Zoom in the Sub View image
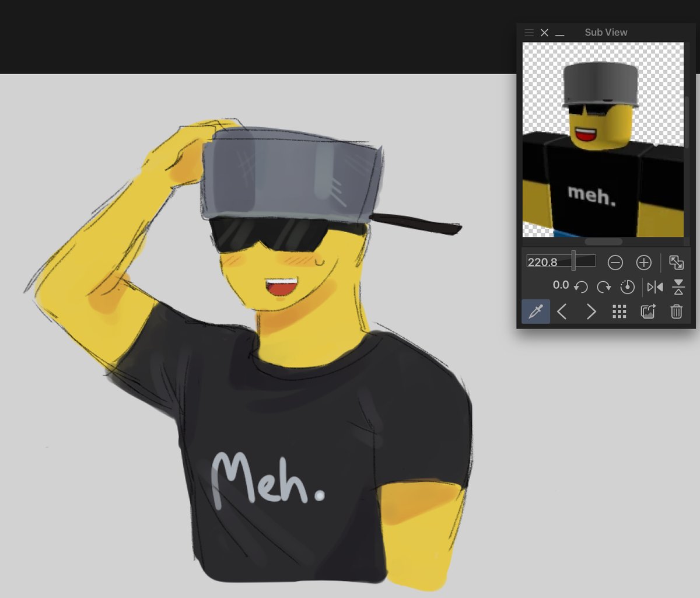The width and height of the screenshot is (700, 598). [x=644, y=263]
